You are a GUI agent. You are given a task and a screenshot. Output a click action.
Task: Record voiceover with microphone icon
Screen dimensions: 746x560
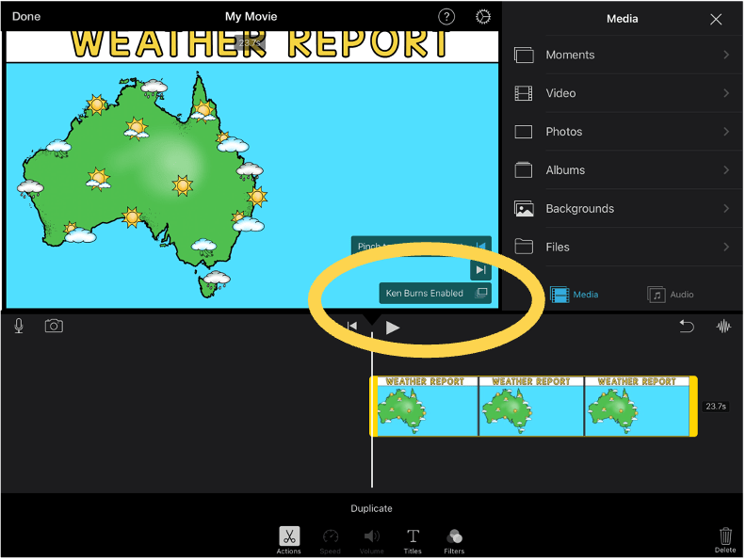coord(19,326)
